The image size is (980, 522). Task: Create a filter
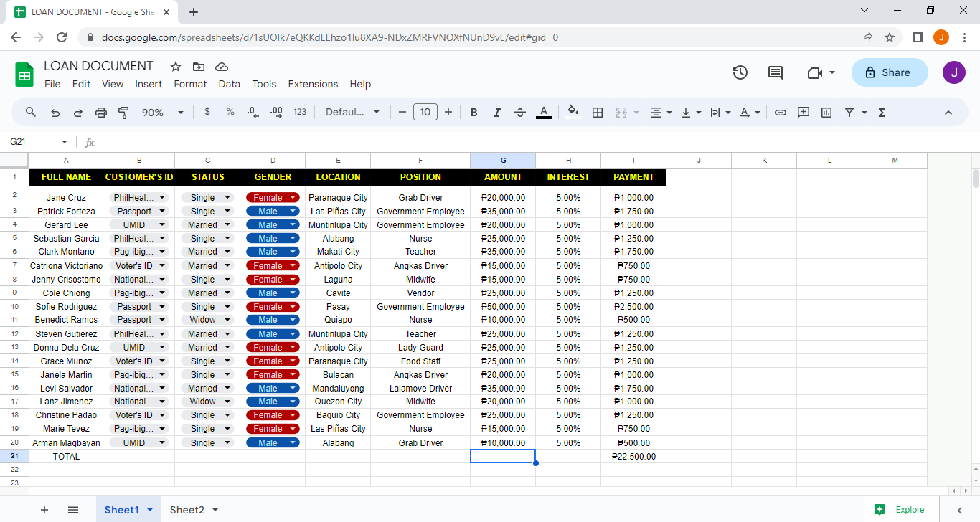pyautogui.click(x=849, y=113)
